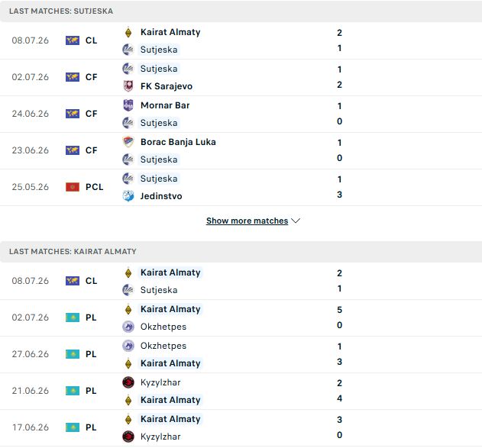Click the Mornar Bar team logo
This screenshot has height=448, width=482.
(128, 105)
